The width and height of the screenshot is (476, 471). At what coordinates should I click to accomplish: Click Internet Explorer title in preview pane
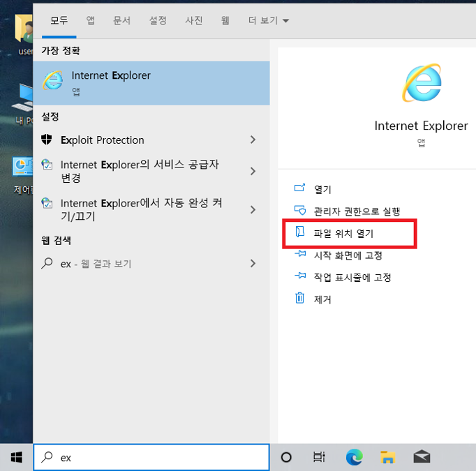tap(421, 126)
